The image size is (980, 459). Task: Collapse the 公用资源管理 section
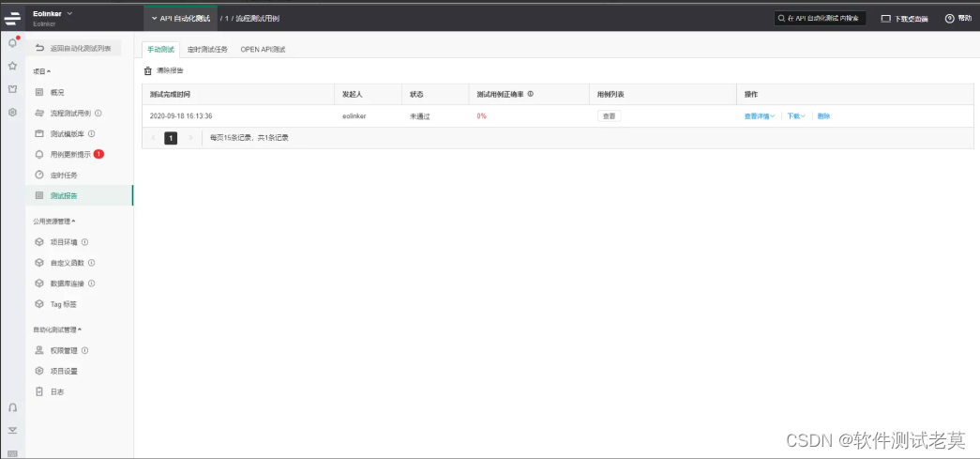pyautogui.click(x=54, y=221)
